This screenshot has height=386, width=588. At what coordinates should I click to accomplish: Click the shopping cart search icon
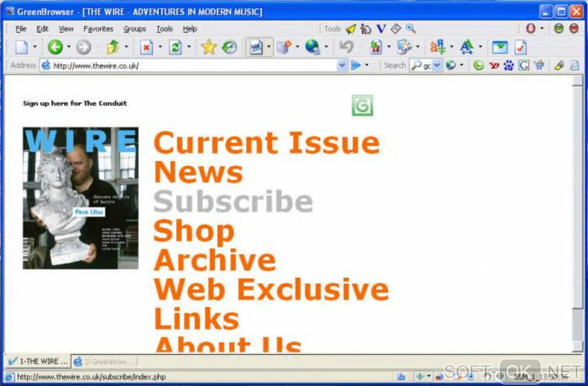539,66
